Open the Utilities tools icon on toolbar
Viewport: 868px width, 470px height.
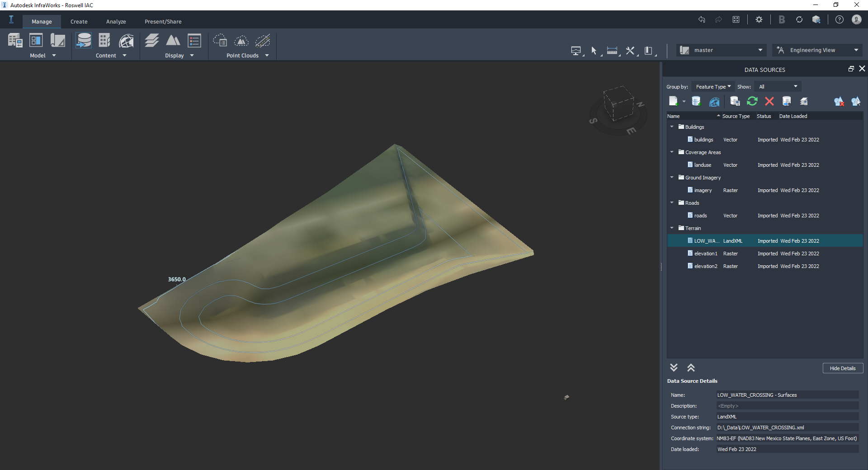[x=630, y=50]
